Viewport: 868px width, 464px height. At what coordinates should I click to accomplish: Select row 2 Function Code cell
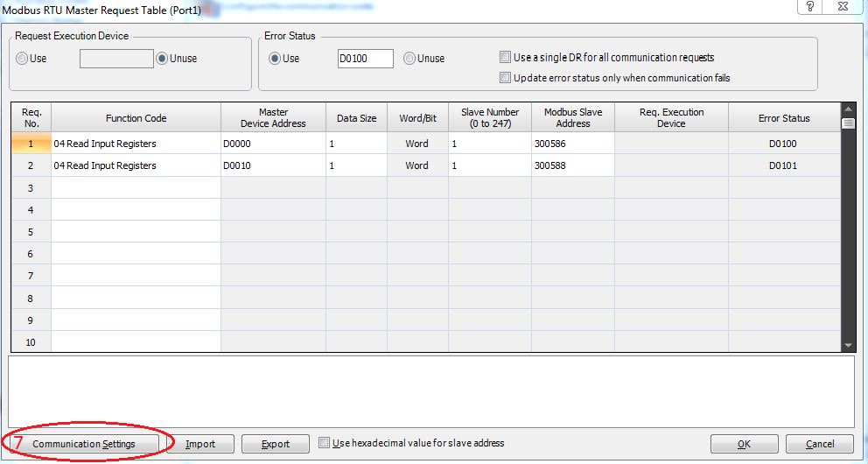(x=136, y=165)
